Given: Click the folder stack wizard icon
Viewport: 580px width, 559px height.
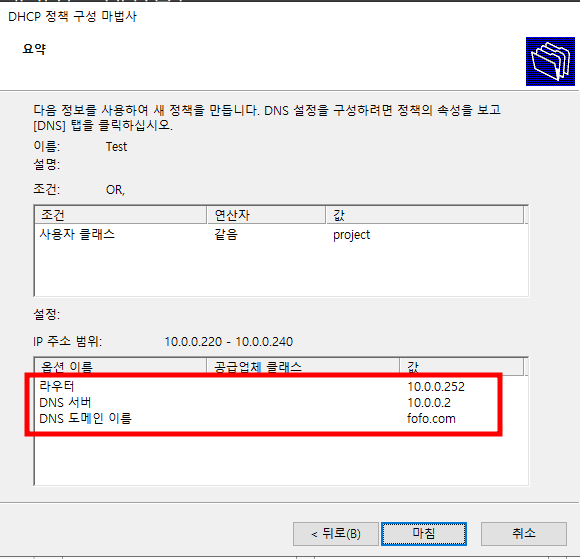Looking at the screenshot, I should click(x=550, y=61).
